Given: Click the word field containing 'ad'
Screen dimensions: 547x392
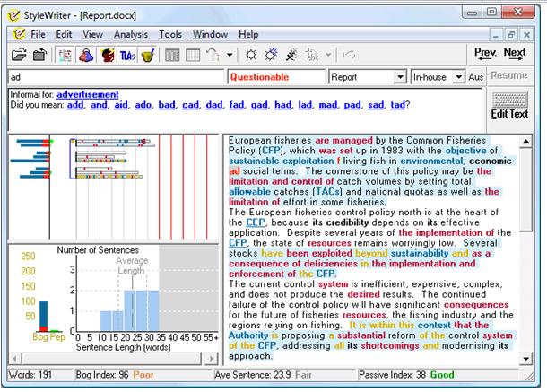Looking at the screenshot, I should coord(117,77).
